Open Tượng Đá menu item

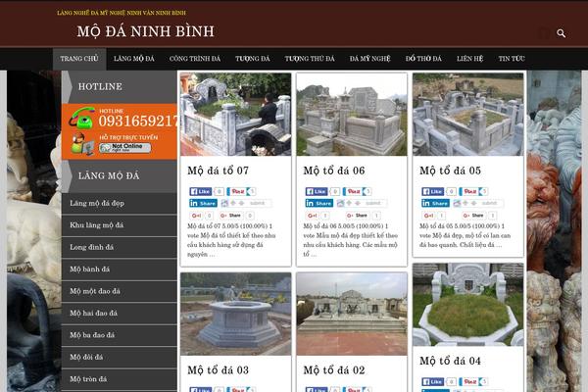[253, 59]
